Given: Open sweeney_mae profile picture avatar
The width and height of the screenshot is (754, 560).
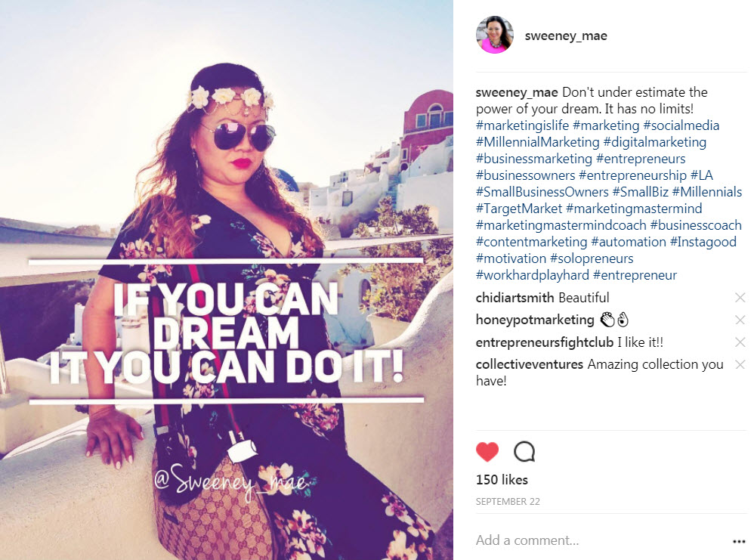Looking at the screenshot, I should [495, 35].
